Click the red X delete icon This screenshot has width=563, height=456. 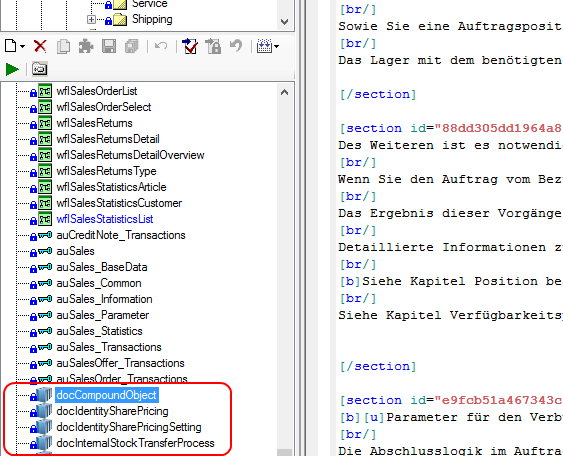tap(40, 46)
